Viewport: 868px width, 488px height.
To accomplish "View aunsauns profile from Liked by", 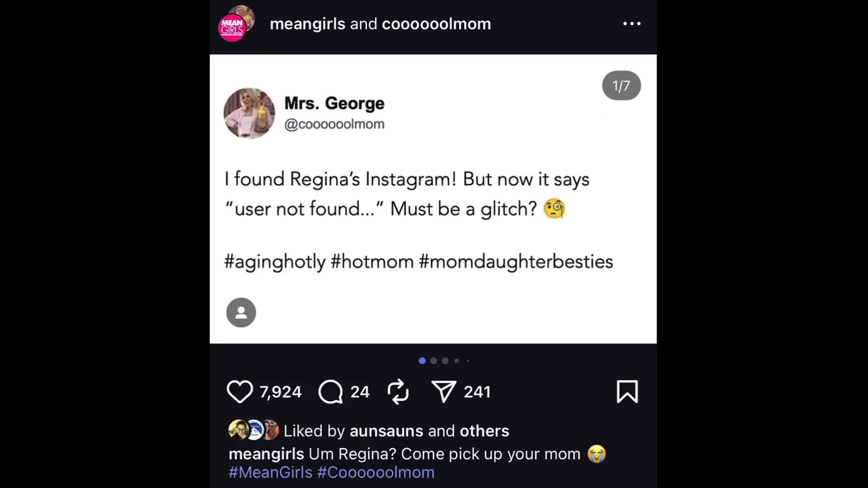I will [386, 431].
